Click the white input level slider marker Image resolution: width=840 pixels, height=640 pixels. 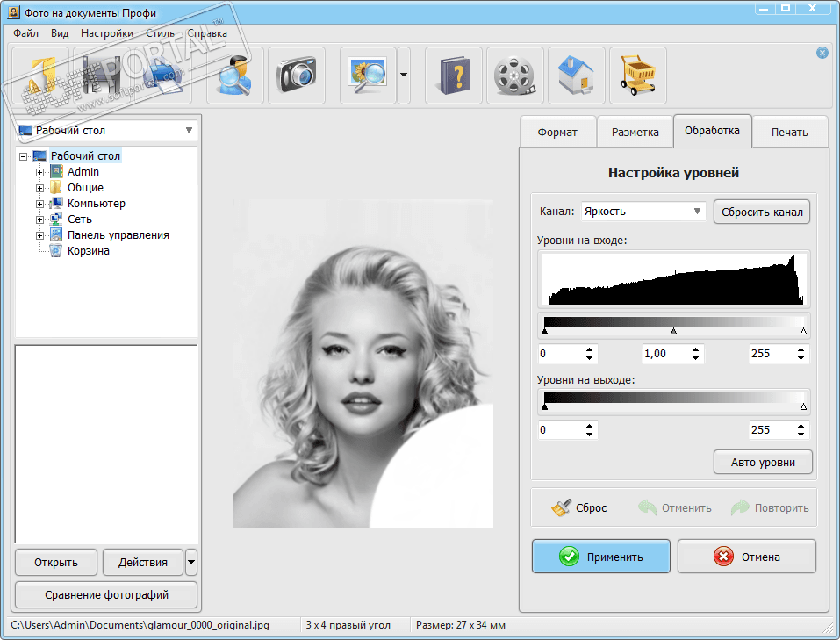(x=803, y=331)
